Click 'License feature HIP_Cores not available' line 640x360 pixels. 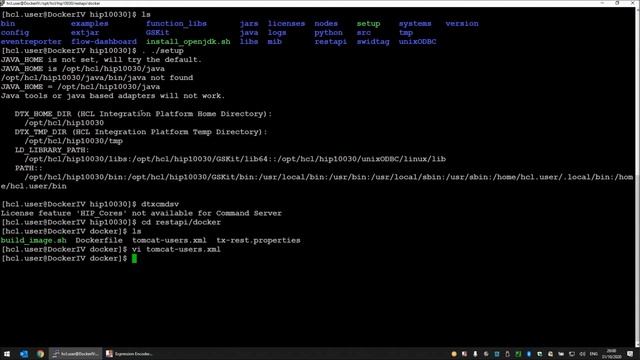point(141,213)
